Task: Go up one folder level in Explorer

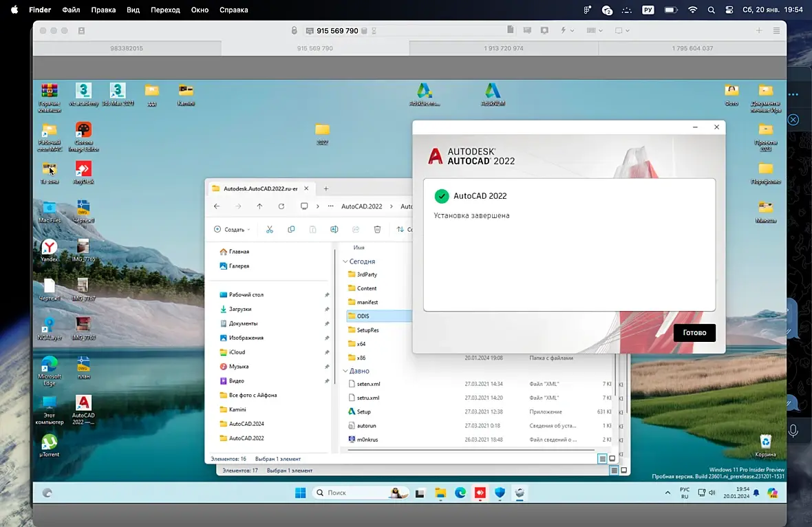Action: click(259, 206)
